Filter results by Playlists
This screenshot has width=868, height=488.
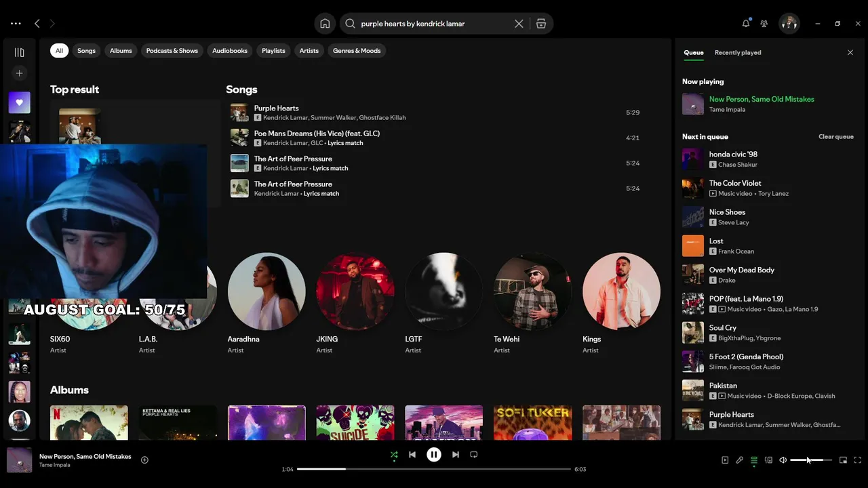point(273,51)
